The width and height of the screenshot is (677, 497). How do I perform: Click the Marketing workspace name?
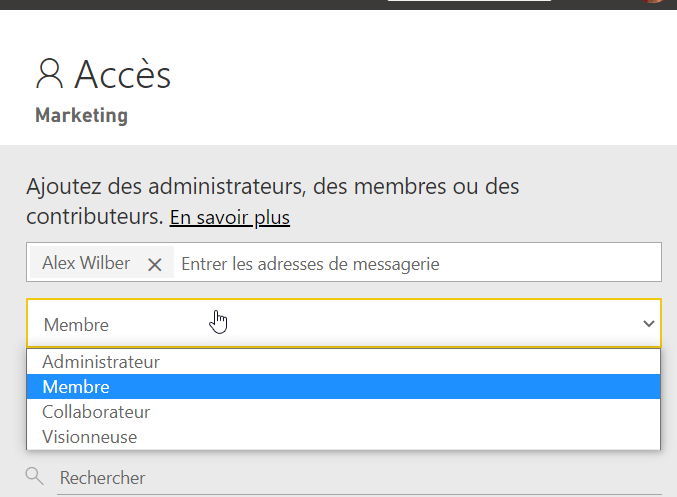click(81, 115)
